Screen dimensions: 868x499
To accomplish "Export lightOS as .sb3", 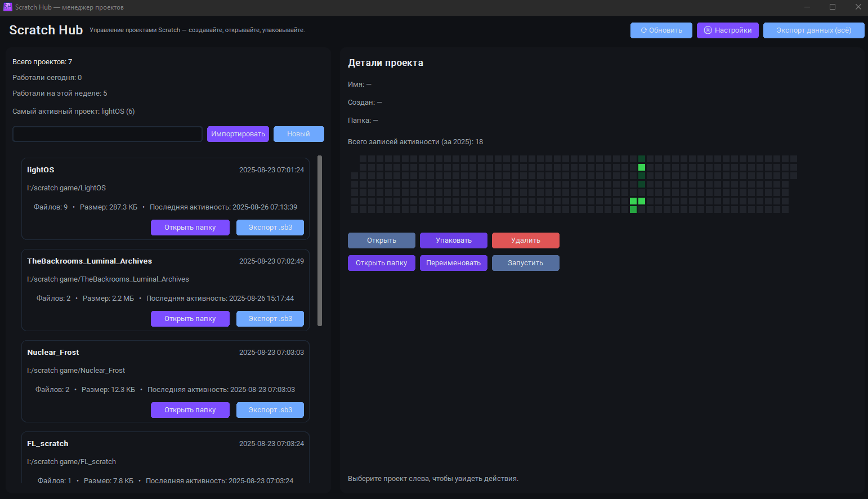I will coord(270,228).
